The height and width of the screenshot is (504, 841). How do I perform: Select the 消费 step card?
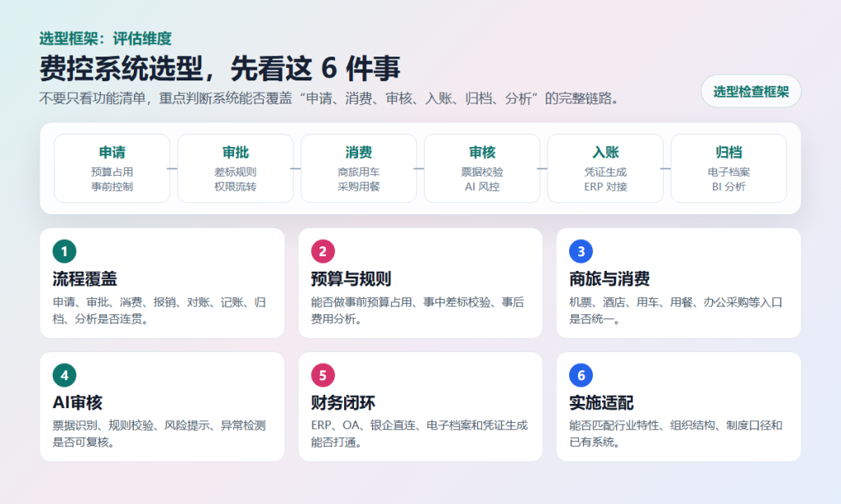pyautogui.click(x=359, y=168)
